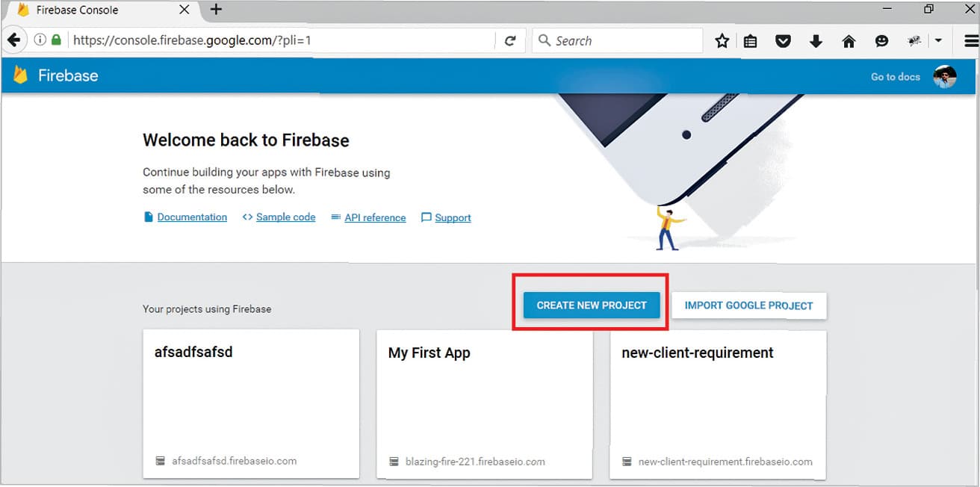Reload the page with refresh icon
980x487 pixels.
pyautogui.click(x=510, y=41)
